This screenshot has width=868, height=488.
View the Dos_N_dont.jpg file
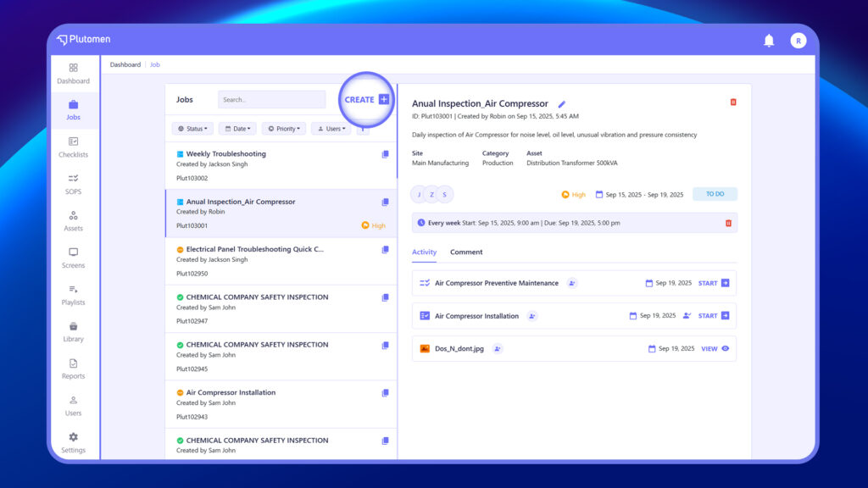pyautogui.click(x=715, y=348)
